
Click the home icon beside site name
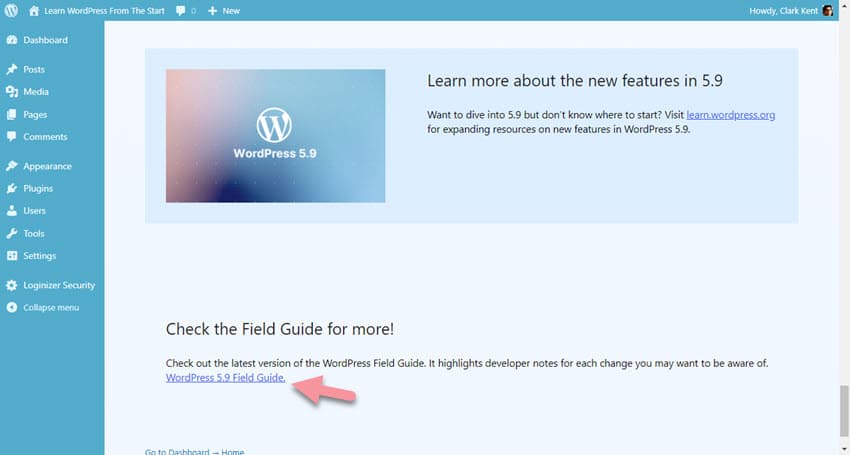34,10
